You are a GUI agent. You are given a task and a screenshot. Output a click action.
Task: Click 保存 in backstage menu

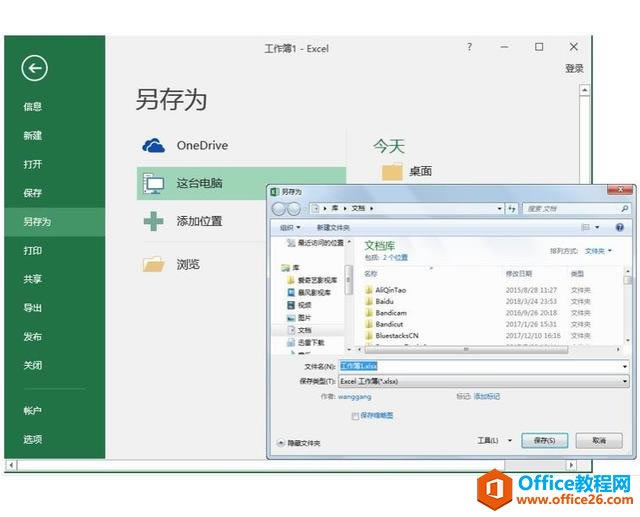coord(33,193)
